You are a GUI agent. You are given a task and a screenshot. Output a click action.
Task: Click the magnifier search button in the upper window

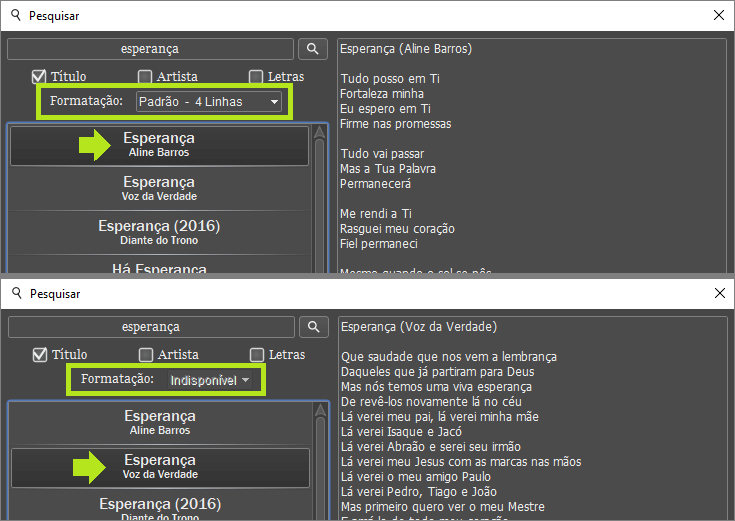click(313, 49)
